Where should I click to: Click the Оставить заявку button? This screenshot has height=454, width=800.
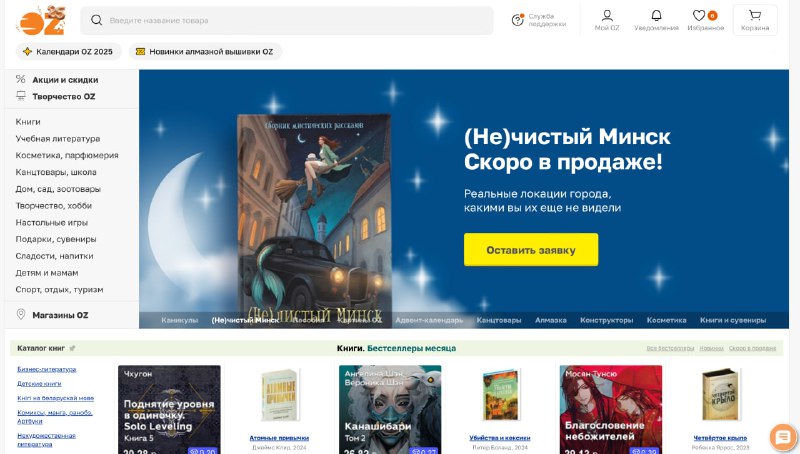click(x=531, y=250)
